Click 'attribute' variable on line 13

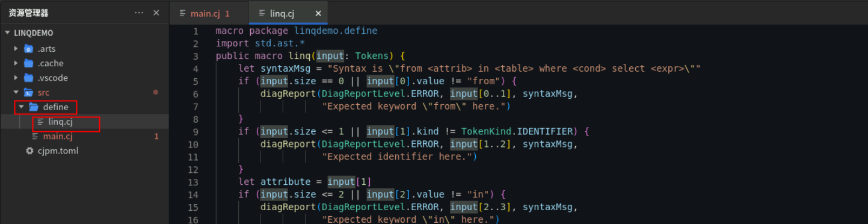285,182
